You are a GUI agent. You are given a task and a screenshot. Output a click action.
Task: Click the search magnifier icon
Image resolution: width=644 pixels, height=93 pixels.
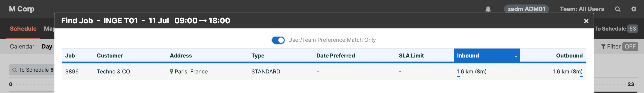coord(617,9)
